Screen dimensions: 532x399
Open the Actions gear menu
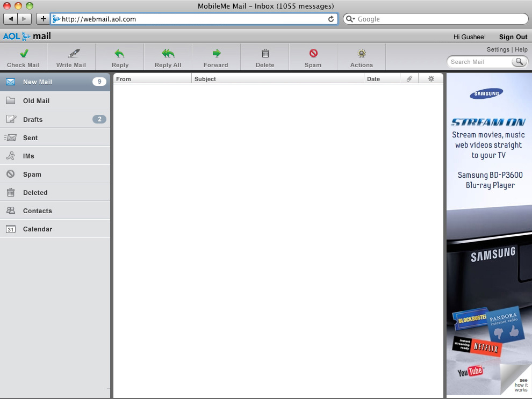(x=362, y=54)
